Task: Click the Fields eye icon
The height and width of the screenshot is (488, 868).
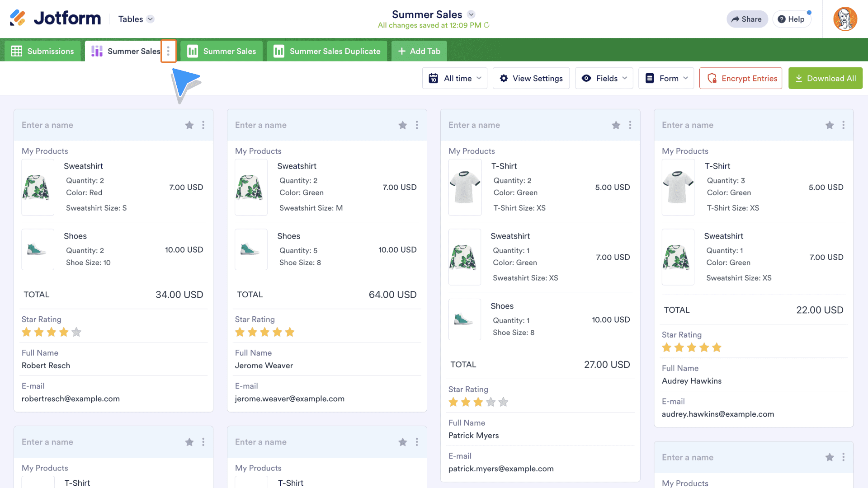Action: point(586,78)
